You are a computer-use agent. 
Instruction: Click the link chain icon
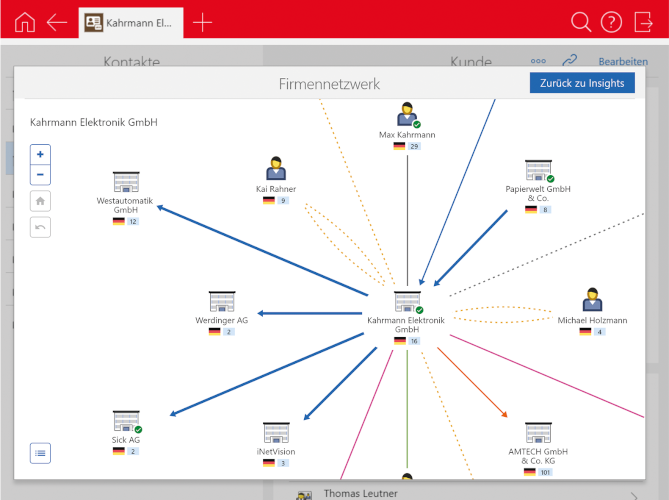[570, 61]
